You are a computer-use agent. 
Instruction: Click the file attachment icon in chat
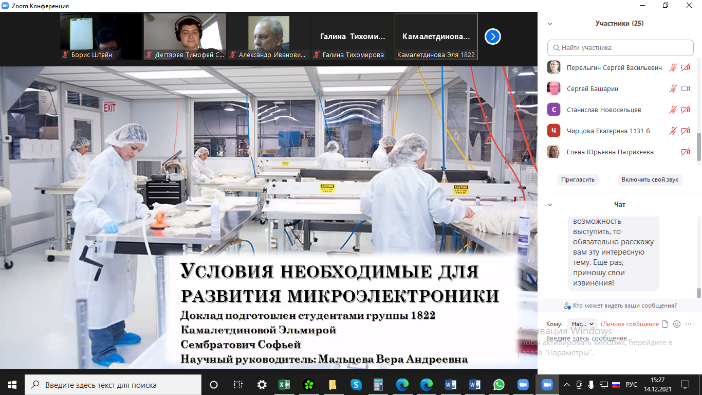click(665, 324)
